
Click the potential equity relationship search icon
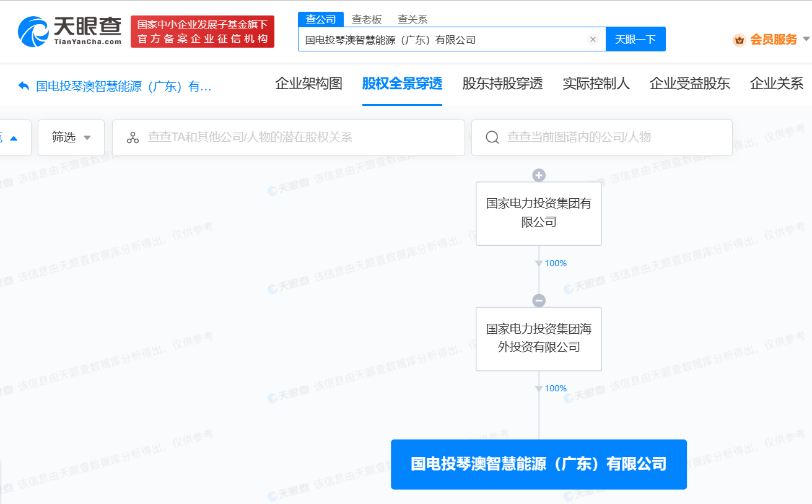(133, 137)
